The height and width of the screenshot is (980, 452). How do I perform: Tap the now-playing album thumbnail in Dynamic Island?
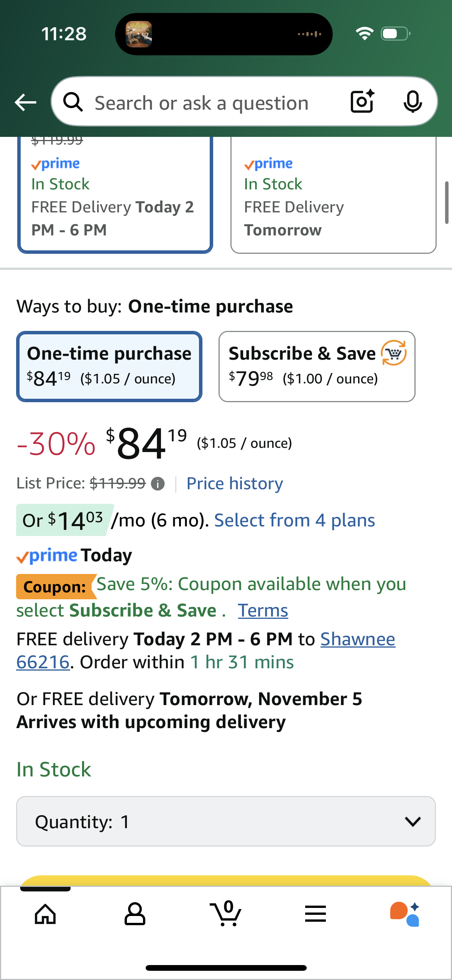click(139, 34)
